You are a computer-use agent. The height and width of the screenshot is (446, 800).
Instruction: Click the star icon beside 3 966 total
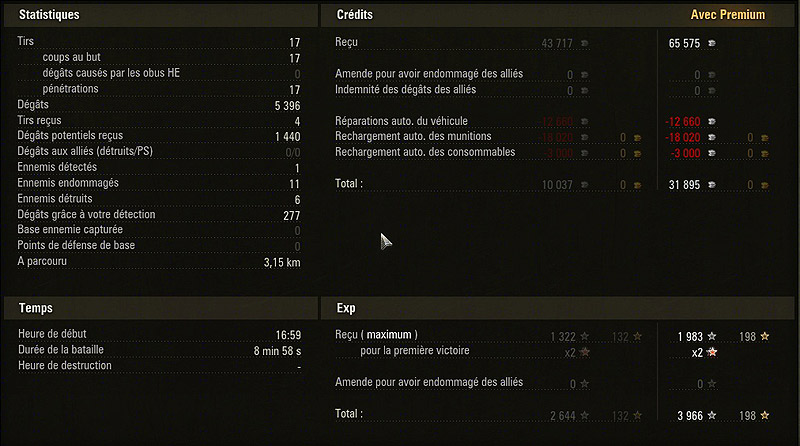tap(712, 415)
